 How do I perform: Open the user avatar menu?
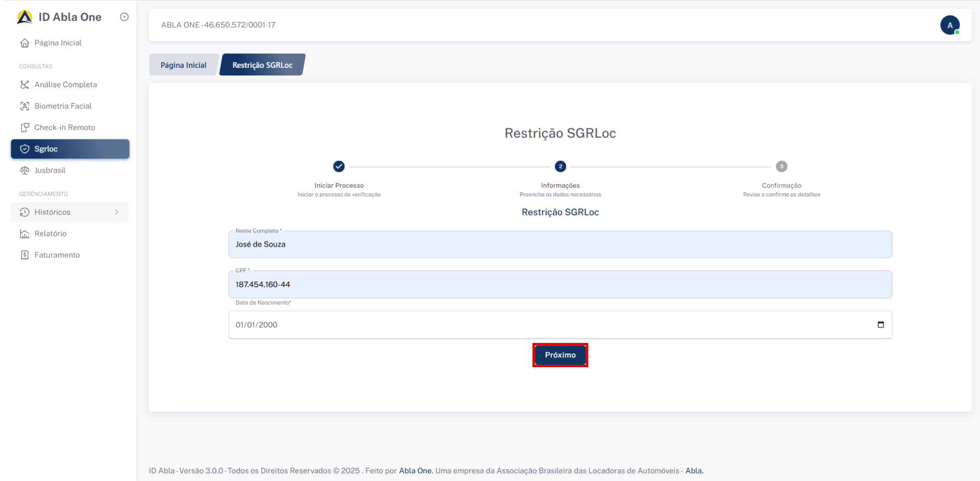pos(949,25)
